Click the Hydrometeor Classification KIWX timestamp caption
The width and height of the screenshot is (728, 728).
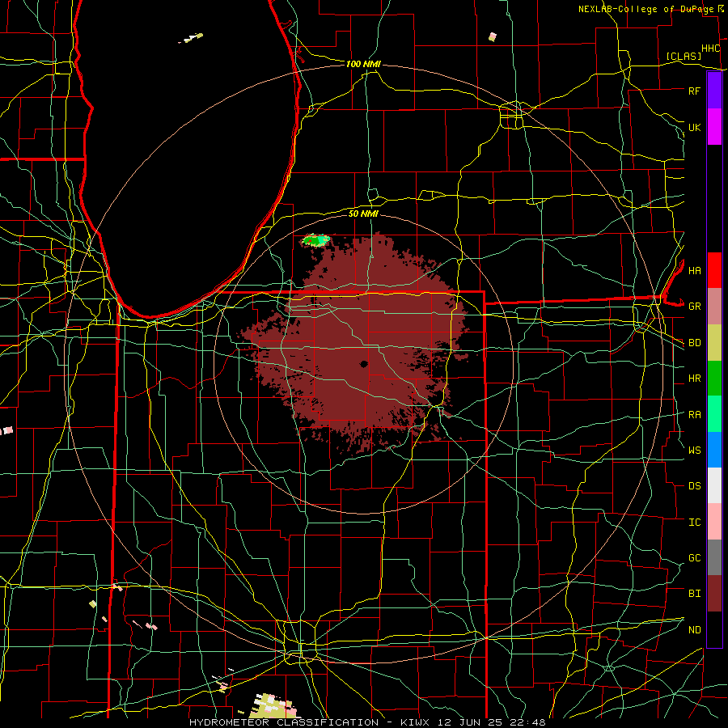point(368,722)
